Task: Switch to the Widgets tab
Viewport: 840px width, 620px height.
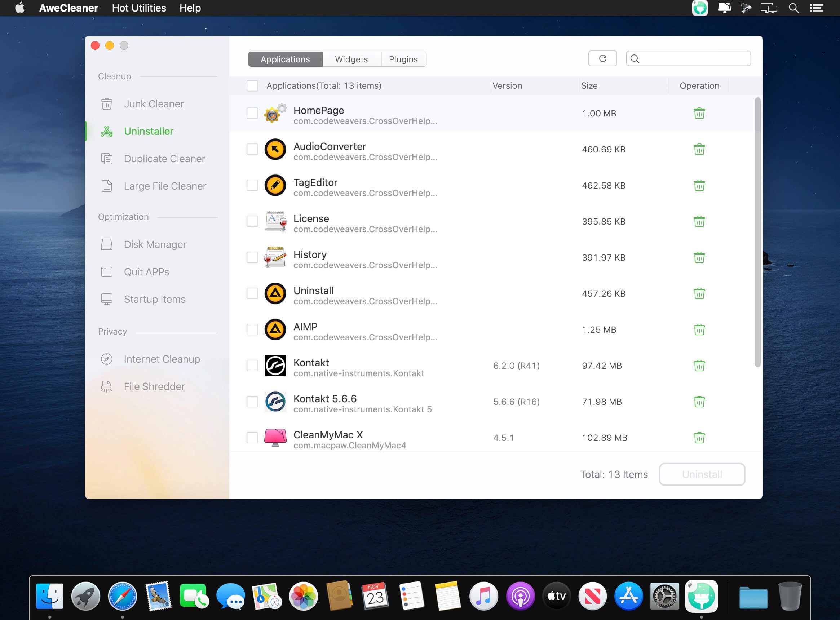Action: [x=351, y=59]
